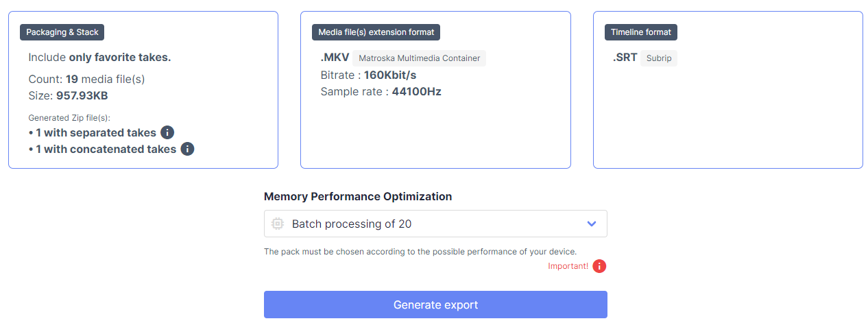
Task: Select the Packaging & Stack label
Action: (x=62, y=32)
